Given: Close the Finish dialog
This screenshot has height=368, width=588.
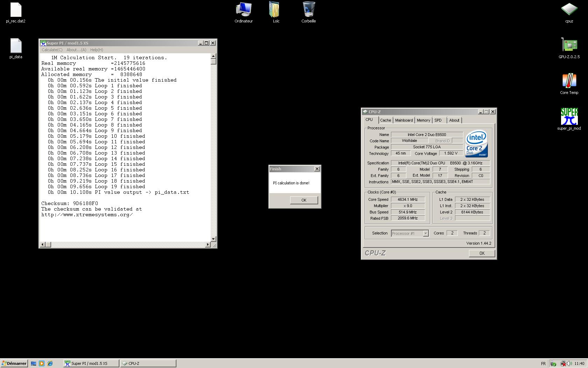Looking at the screenshot, I should [317, 169].
